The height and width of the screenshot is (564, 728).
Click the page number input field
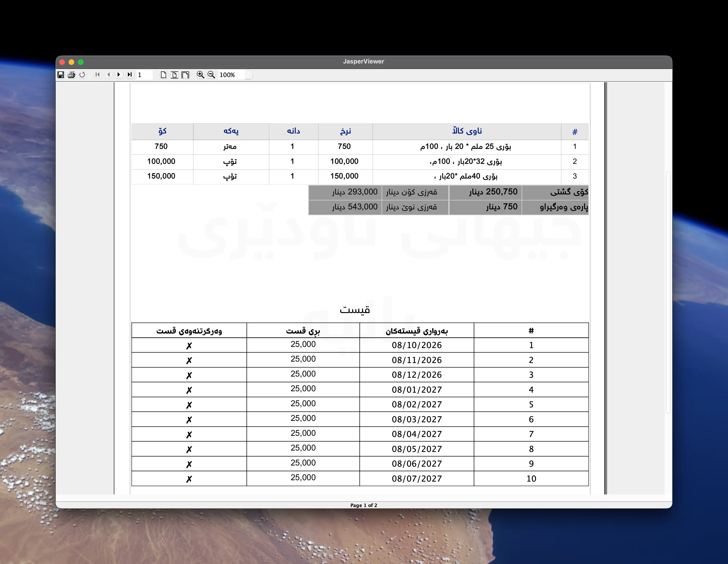(144, 75)
